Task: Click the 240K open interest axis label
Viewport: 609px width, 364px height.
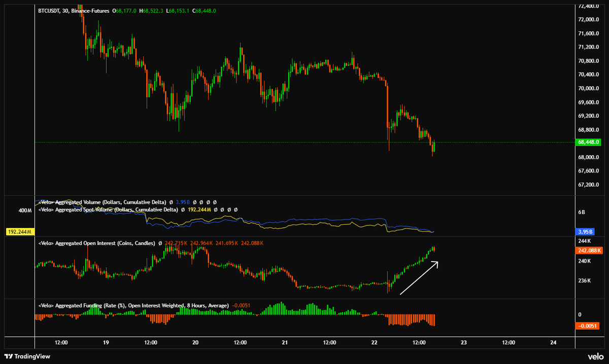Action: tap(585, 261)
